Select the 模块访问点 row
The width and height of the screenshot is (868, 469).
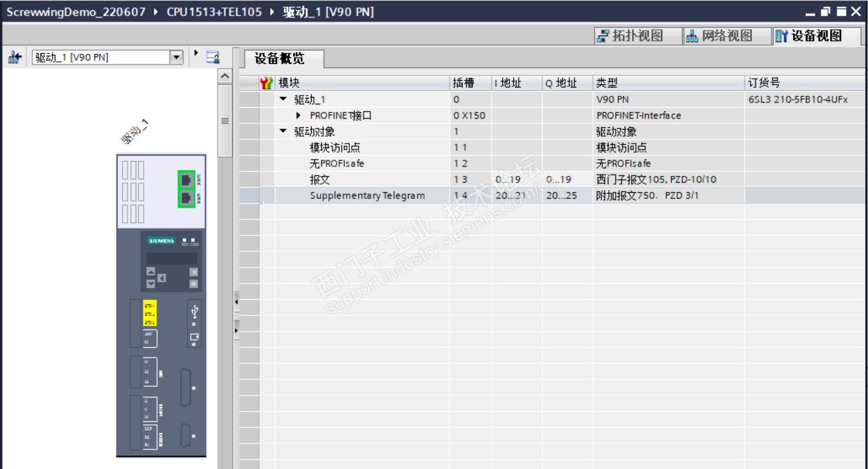pos(553,148)
